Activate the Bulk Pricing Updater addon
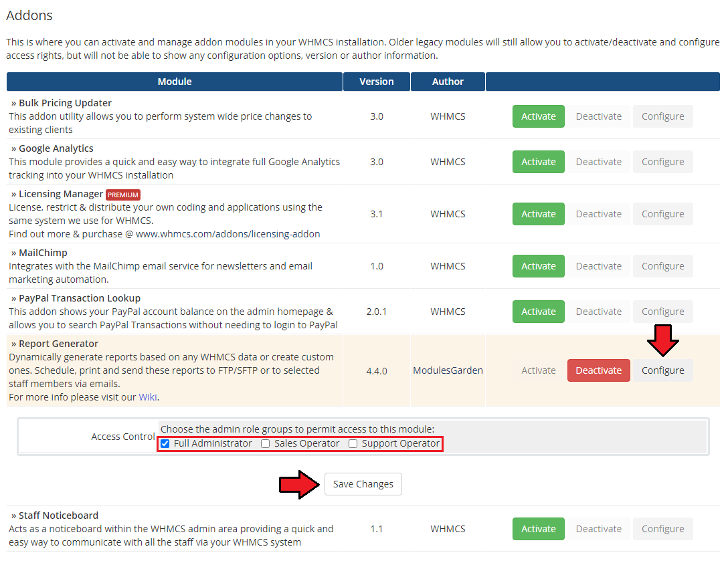 (538, 116)
